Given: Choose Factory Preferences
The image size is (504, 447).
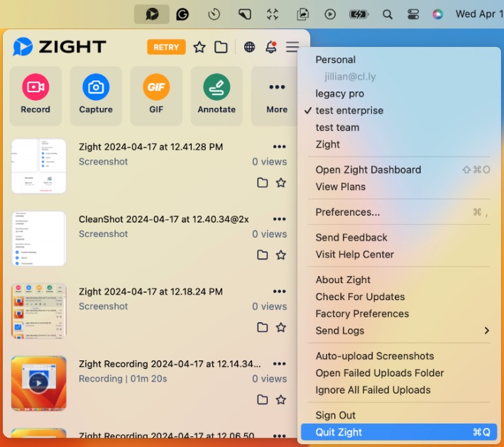Looking at the screenshot, I should (399, 314).
